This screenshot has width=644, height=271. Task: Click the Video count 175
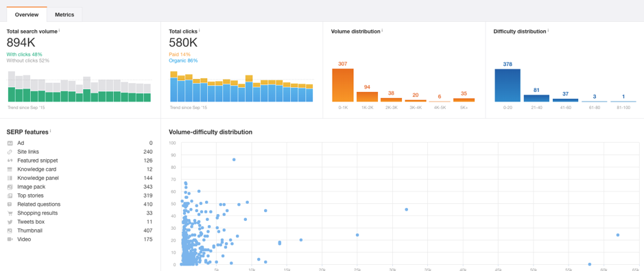(148, 239)
